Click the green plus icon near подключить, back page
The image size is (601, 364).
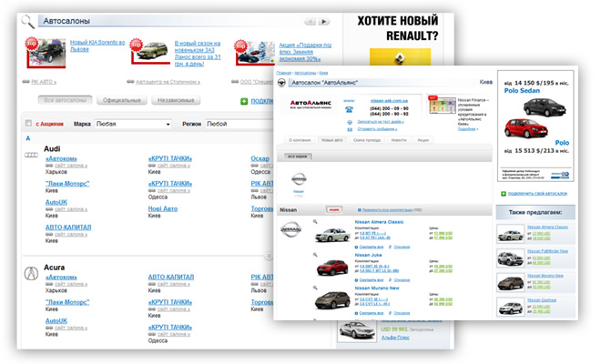point(244,101)
